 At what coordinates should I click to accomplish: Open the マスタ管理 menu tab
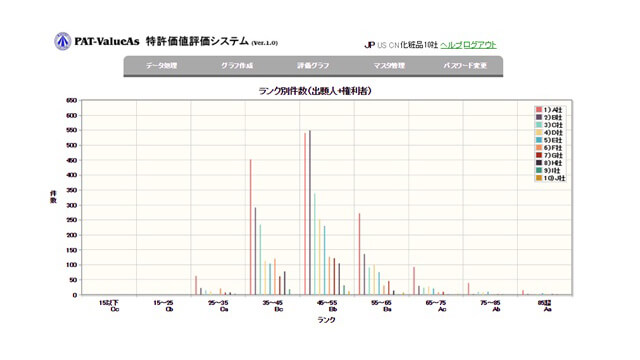point(389,65)
